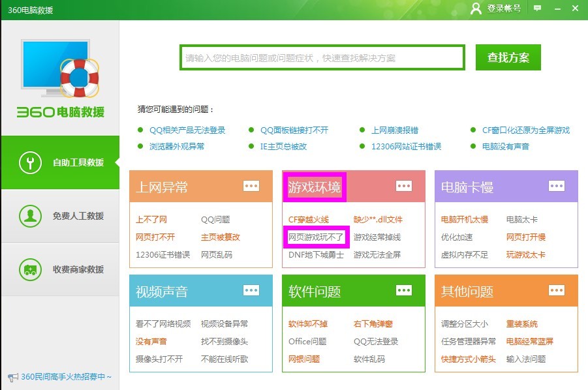Open 360民间高手火热招募中 recruitment link

[x=66, y=377]
